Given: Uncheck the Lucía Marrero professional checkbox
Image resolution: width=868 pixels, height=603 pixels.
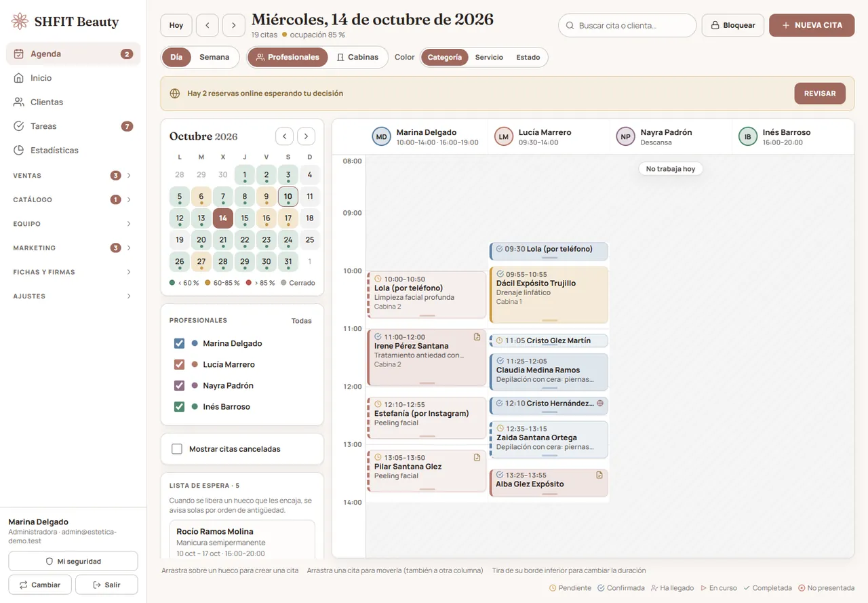Looking at the screenshot, I should (x=179, y=364).
